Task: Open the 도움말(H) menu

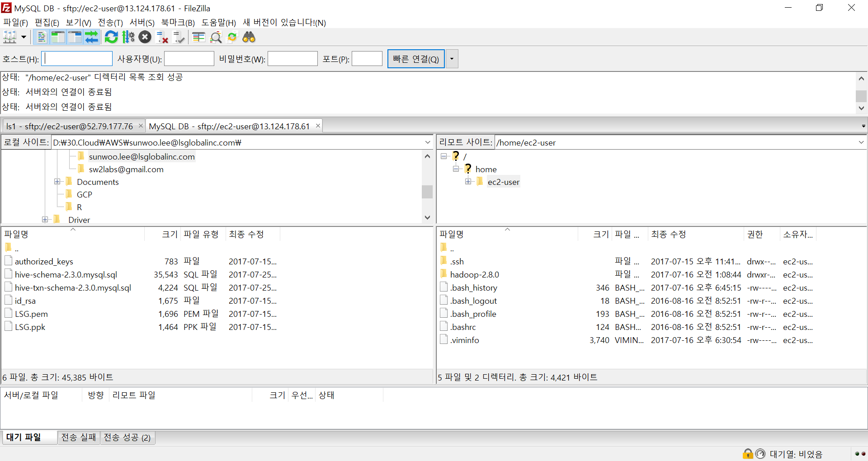Action: [218, 23]
